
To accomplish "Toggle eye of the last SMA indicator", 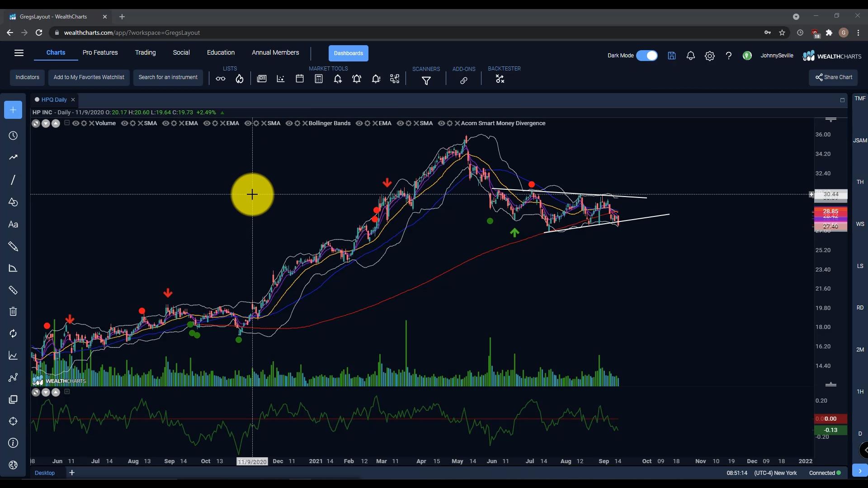I will coord(400,123).
